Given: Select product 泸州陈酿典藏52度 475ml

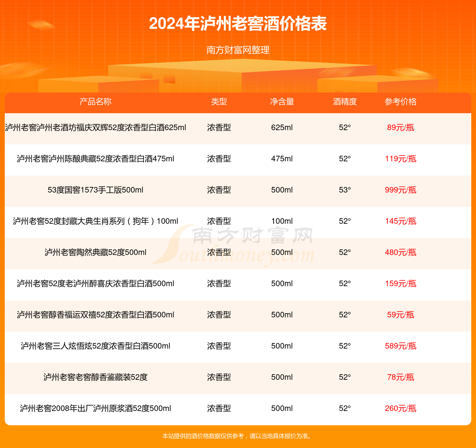Looking at the screenshot, I should pos(95,159).
